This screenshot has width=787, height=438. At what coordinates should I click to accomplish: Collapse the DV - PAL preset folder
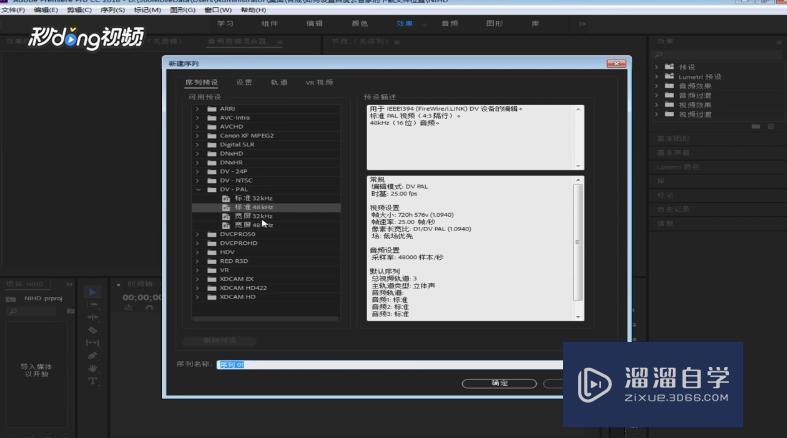(198, 190)
